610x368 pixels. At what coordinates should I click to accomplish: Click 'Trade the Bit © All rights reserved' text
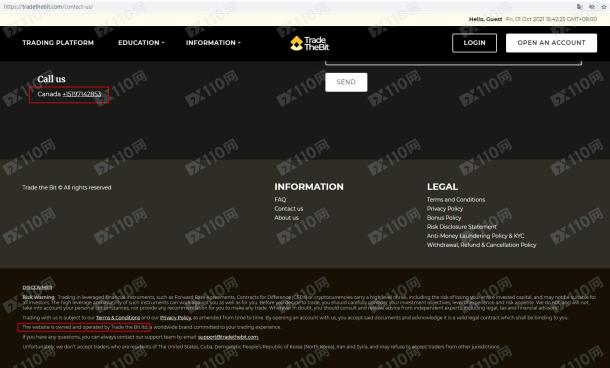coord(67,188)
